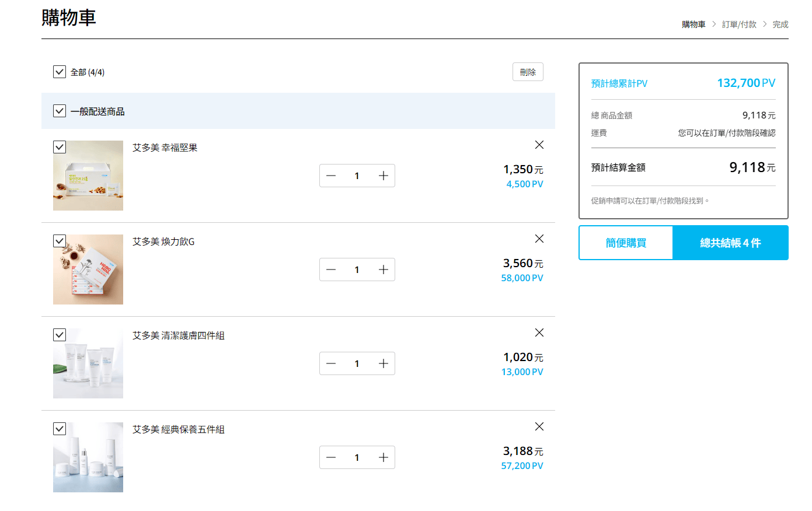This screenshot has height=511, width=812.
Task: Click the quantity field of 艾多美 煥力飲G
Action: pyautogui.click(x=357, y=269)
